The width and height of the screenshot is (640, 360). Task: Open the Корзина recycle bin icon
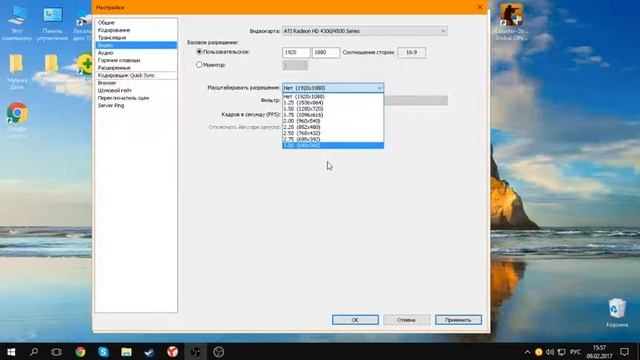pos(617,313)
